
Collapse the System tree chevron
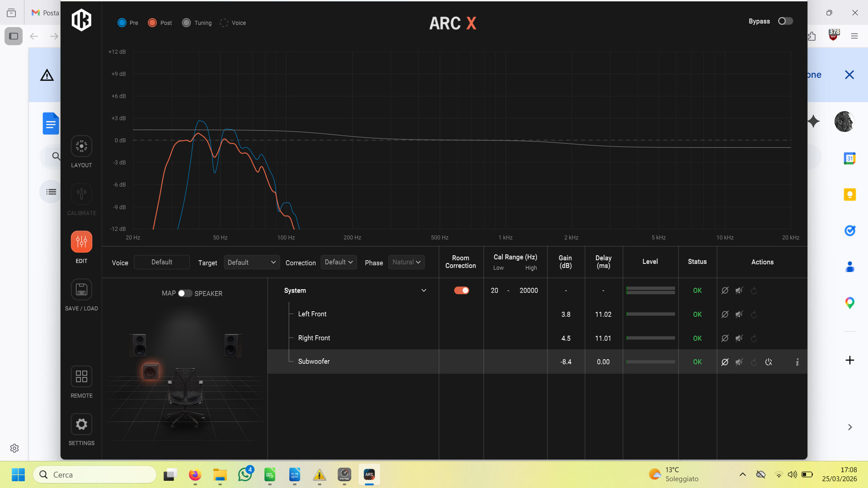pos(424,291)
